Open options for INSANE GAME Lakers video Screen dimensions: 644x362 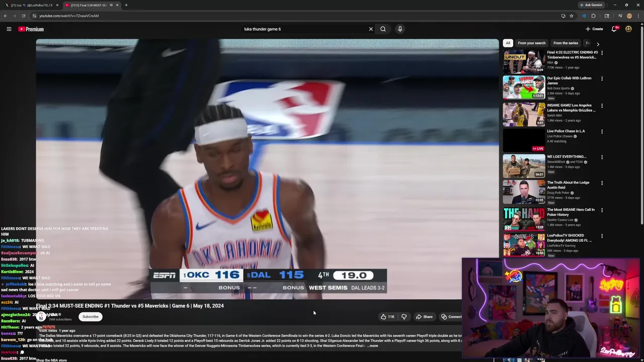(x=602, y=106)
